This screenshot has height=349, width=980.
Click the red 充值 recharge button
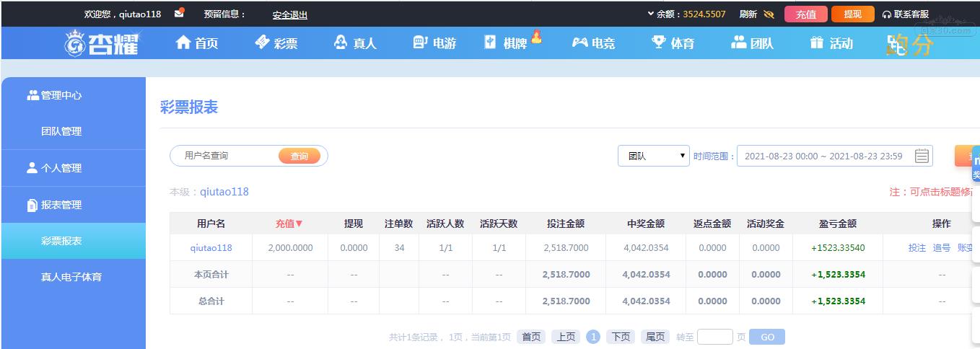[x=806, y=14]
